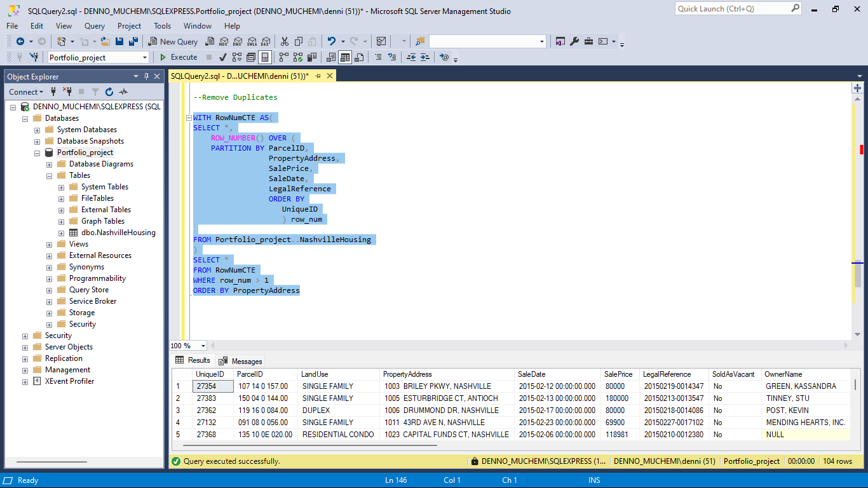Switch output to Results to Grid
The height and width of the screenshot is (488, 868).
pos(345,57)
